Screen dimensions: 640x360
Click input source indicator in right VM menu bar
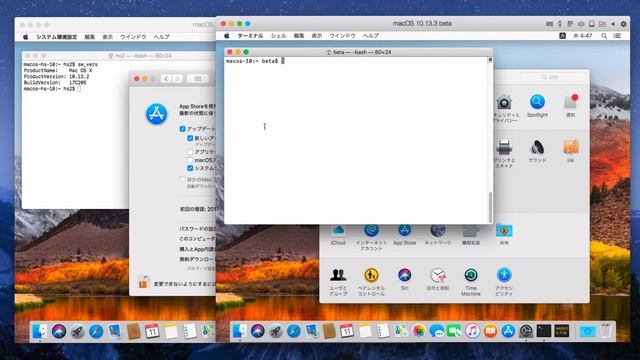point(562,36)
